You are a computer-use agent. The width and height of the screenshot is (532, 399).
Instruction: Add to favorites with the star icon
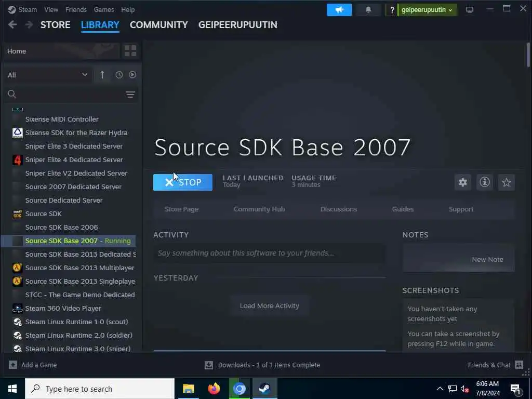(x=506, y=182)
